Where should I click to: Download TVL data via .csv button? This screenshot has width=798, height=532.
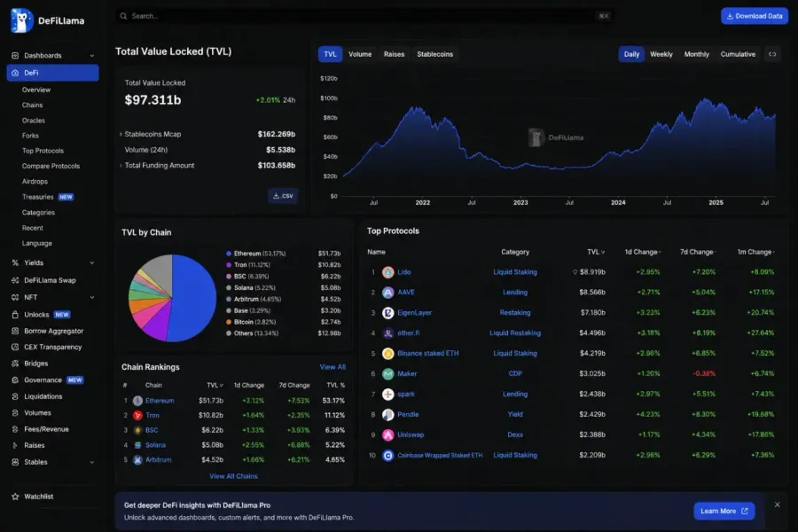tap(283, 195)
